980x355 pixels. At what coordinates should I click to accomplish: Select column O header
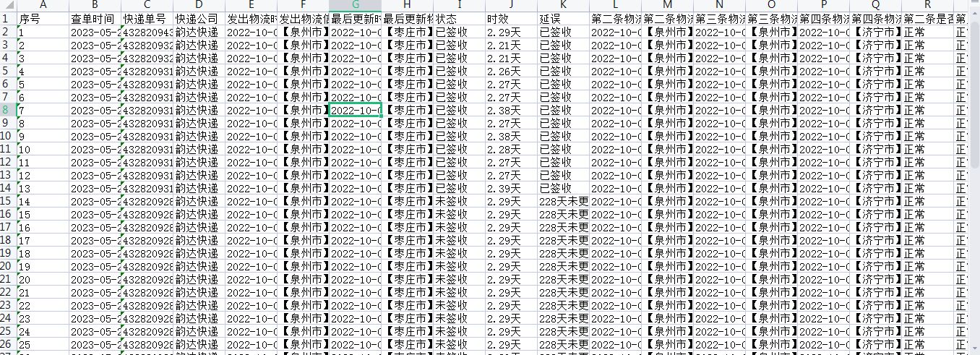[x=772, y=5]
